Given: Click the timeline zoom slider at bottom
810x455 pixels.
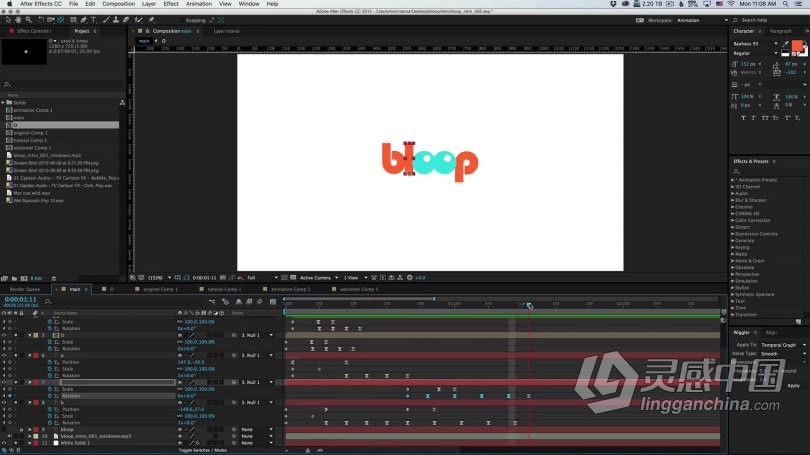Looking at the screenshot, I should point(308,451).
